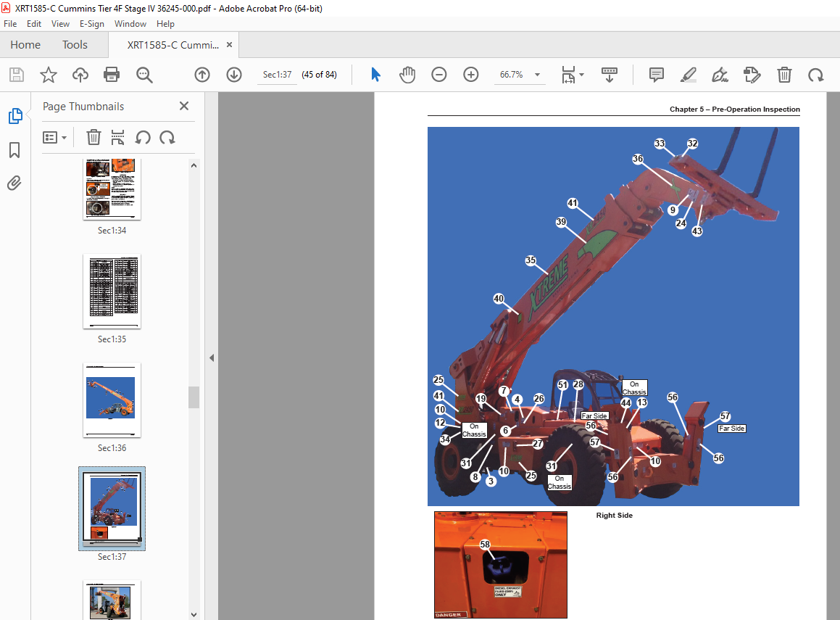The image size is (840, 620).
Task: Delete page using toolbar trash icon
Action: tap(784, 75)
